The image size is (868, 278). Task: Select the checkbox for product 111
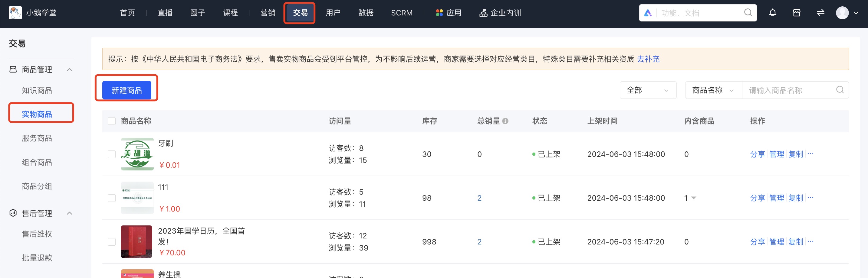112,198
